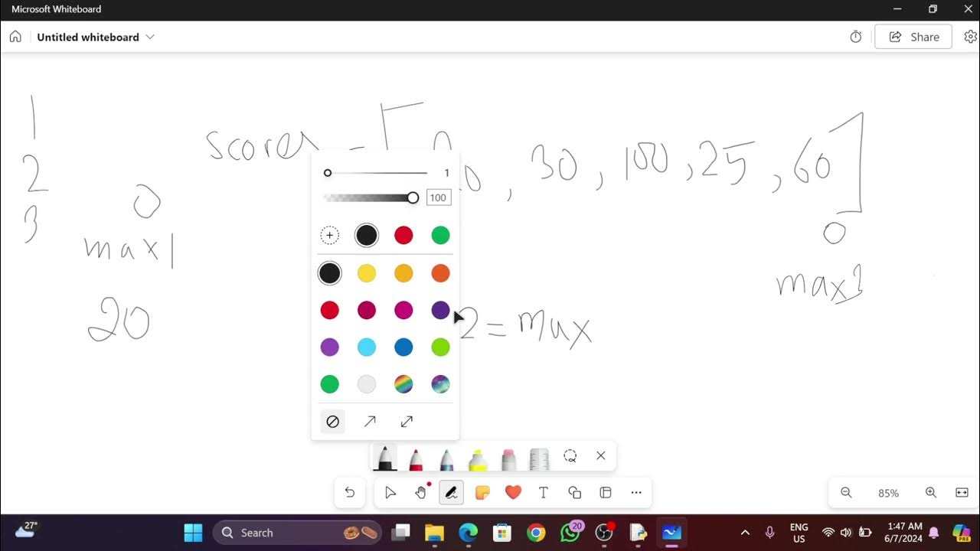This screenshot has width=980, height=551.
Task: Choose the dark orange color swatch
Action: (440, 273)
